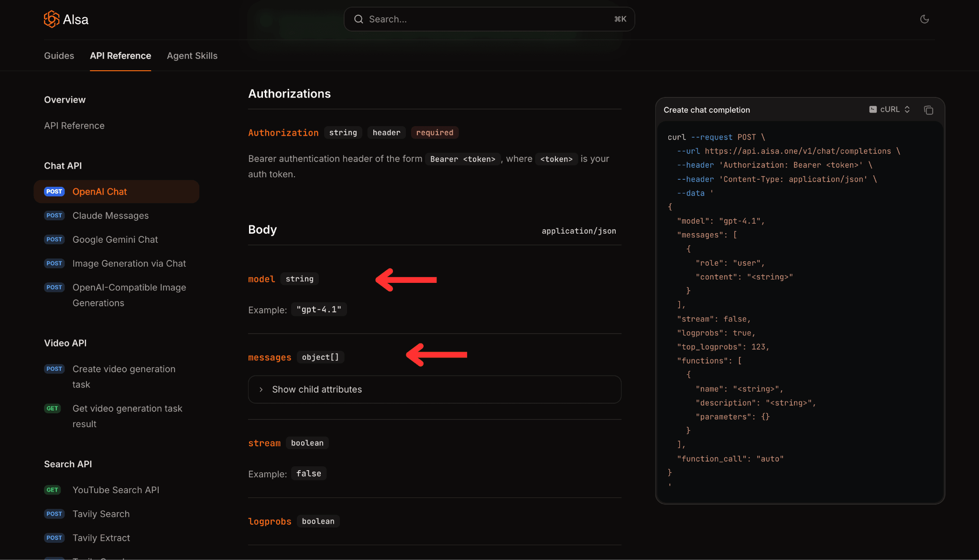
Task: Click the API URL in code sample
Action: [x=798, y=151]
